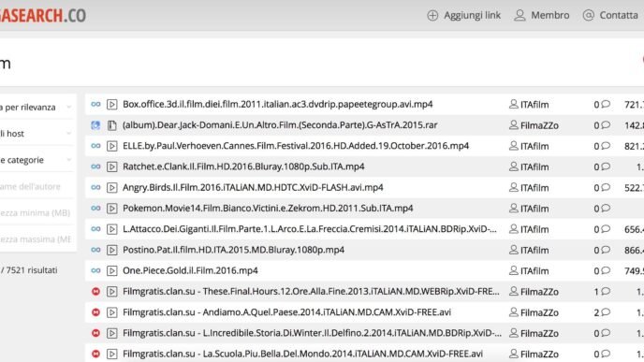Image resolution: width=644 pixels, height=362 pixels.
Task: Click the video file icon for One.Piece.Gold row
Action: tap(111, 270)
